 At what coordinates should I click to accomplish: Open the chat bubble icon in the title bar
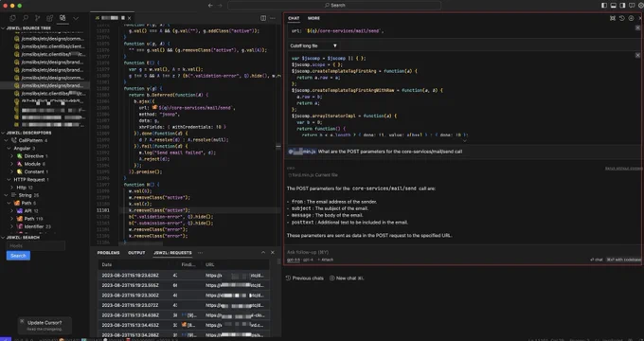632,6
